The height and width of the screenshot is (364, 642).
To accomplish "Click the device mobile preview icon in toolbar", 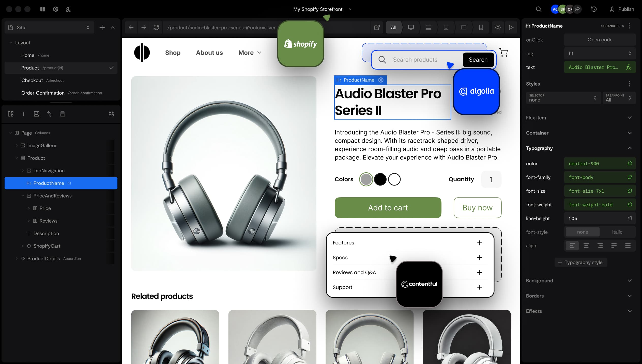I will click(481, 27).
